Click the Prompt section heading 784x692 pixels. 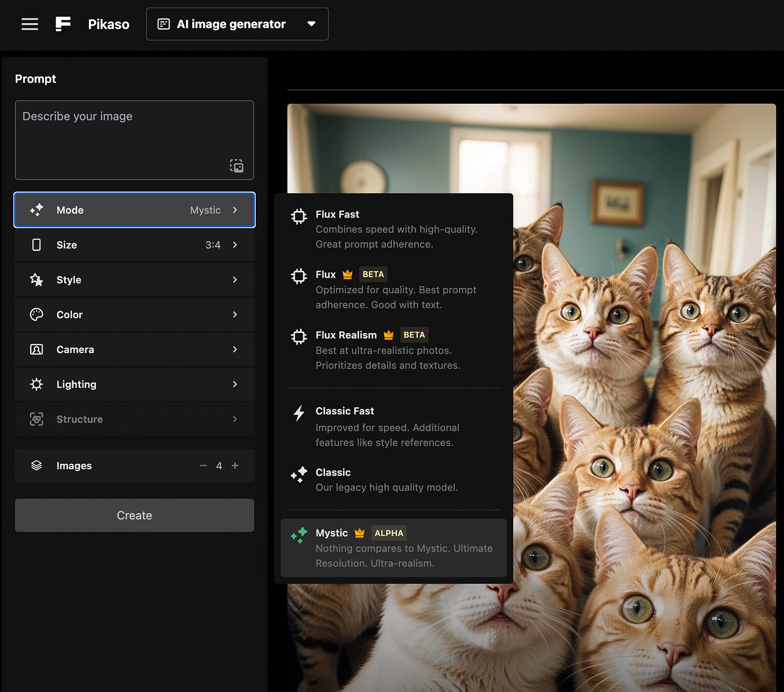[x=36, y=79]
